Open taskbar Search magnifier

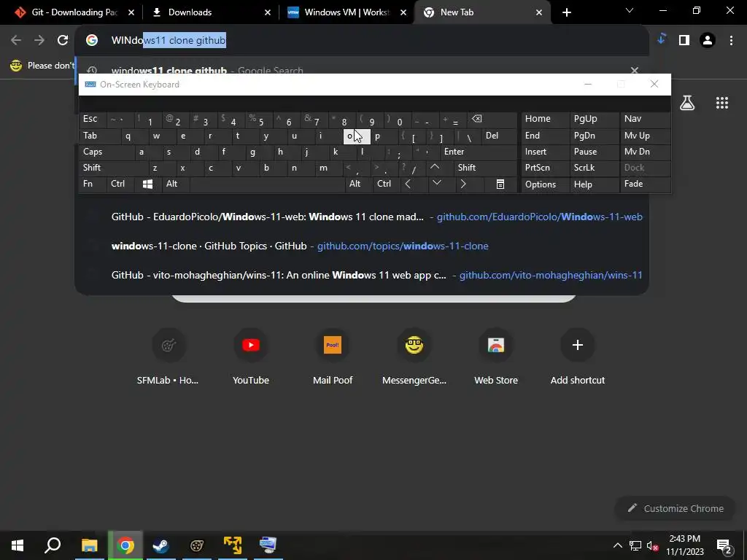[53, 545]
